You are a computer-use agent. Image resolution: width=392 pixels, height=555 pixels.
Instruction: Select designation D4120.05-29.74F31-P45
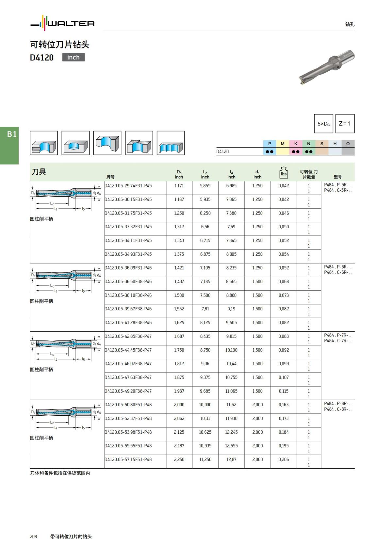(128, 185)
